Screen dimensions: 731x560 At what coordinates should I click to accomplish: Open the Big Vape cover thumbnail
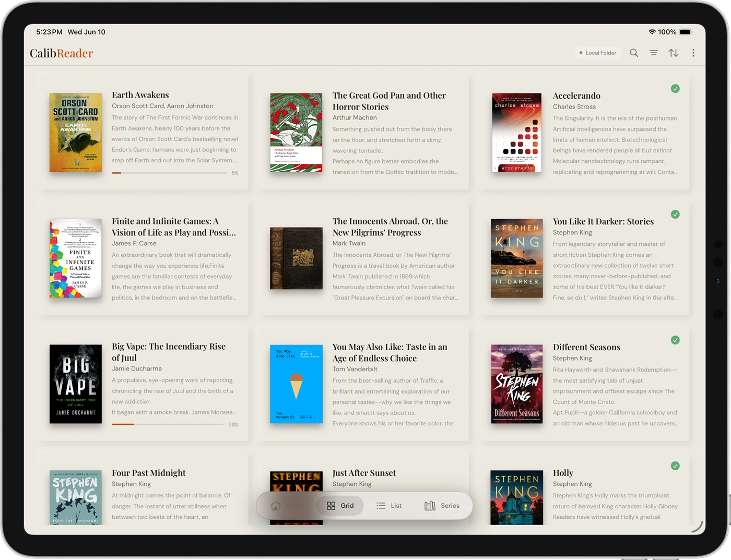pyautogui.click(x=76, y=384)
